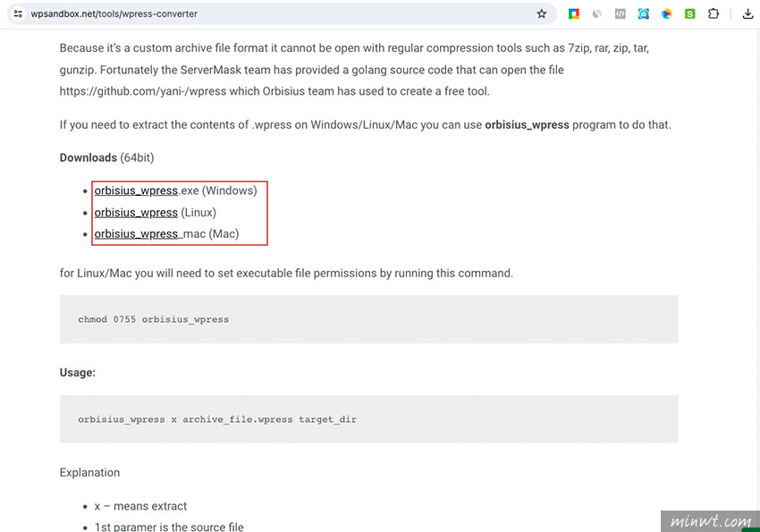
Task: Bookmark this page with the star icon
Action: click(x=542, y=13)
